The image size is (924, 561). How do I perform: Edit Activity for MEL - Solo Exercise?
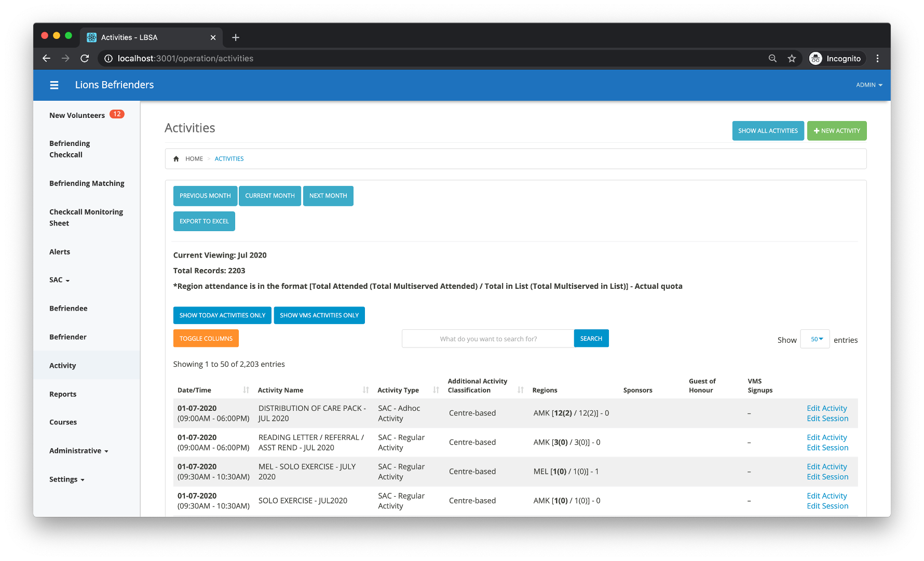827,466
